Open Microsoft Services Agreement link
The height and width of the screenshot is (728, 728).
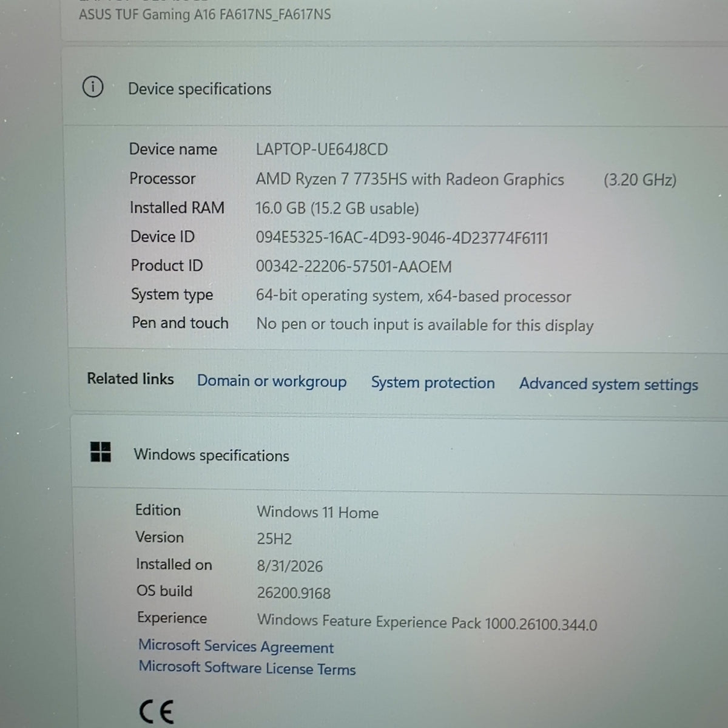pyautogui.click(x=236, y=647)
